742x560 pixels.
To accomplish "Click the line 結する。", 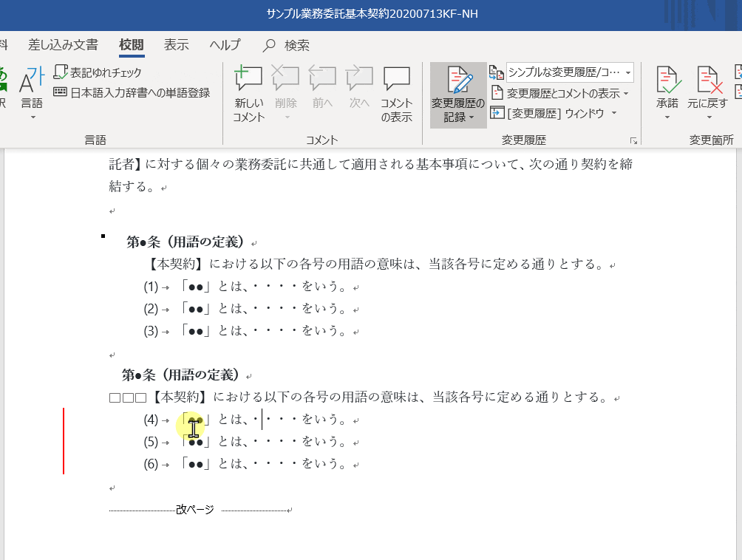I will pyautogui.click(x=137, y=186).
